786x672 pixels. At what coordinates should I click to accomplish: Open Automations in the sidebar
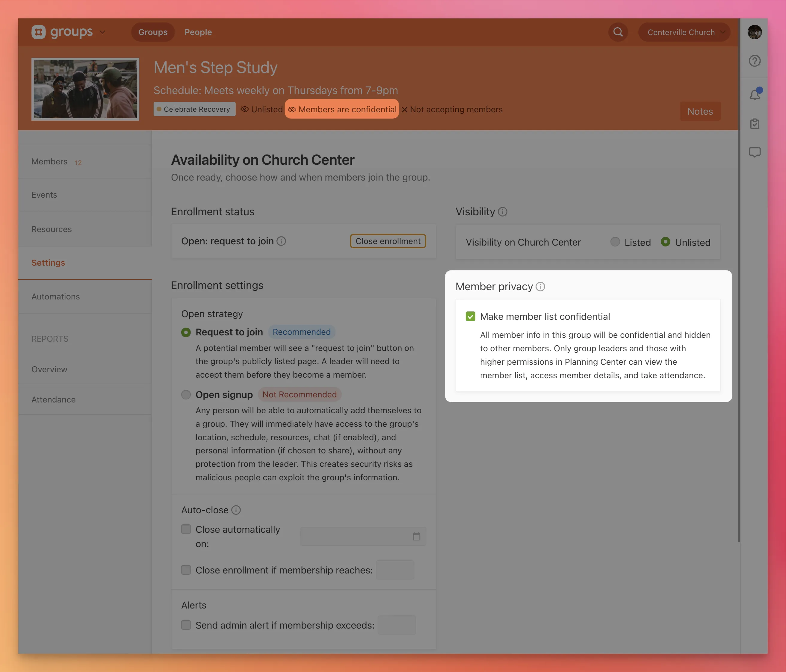tap(56, 296)
